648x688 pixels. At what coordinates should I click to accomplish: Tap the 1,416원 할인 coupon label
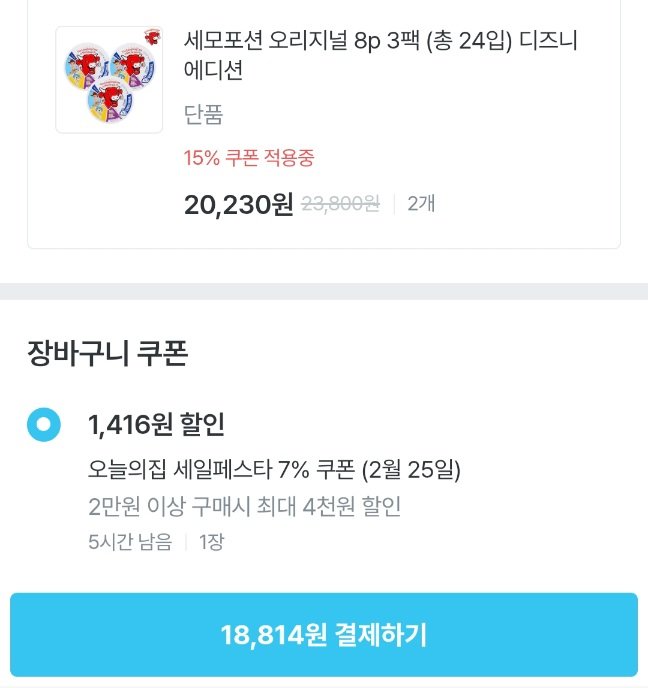coord(156,424)
